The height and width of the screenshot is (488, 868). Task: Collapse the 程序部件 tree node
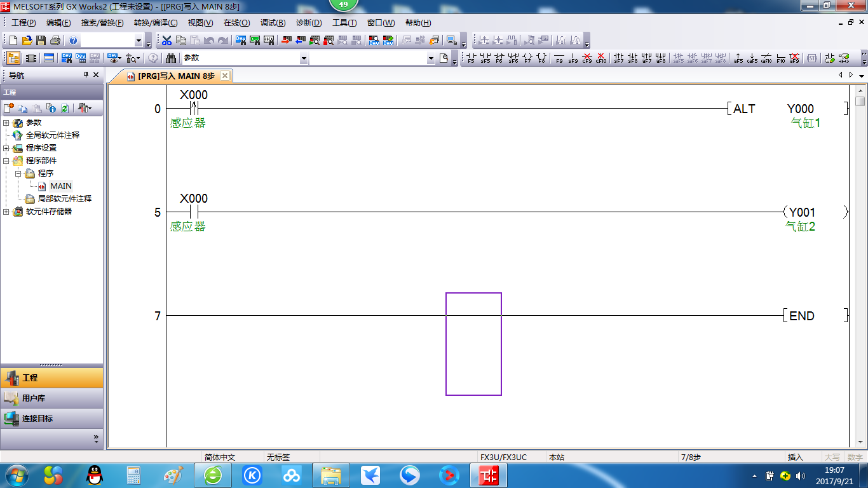click(6, 161)
